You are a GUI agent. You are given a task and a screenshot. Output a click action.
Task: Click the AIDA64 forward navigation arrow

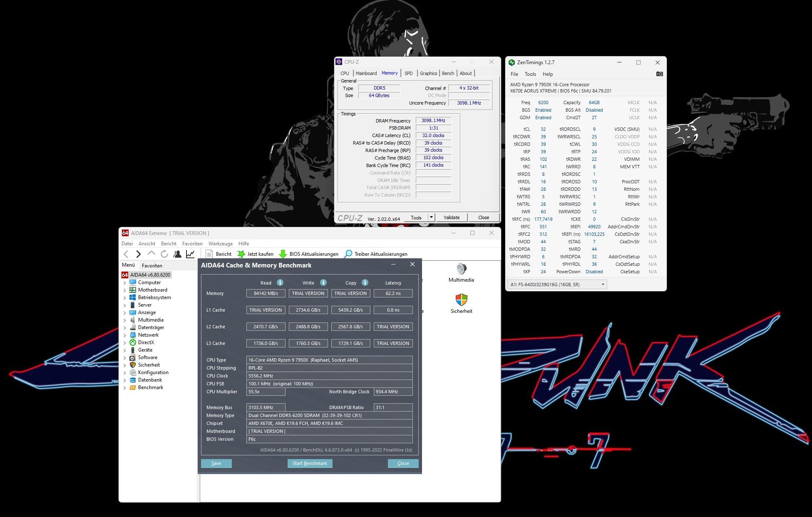(139, 254)
